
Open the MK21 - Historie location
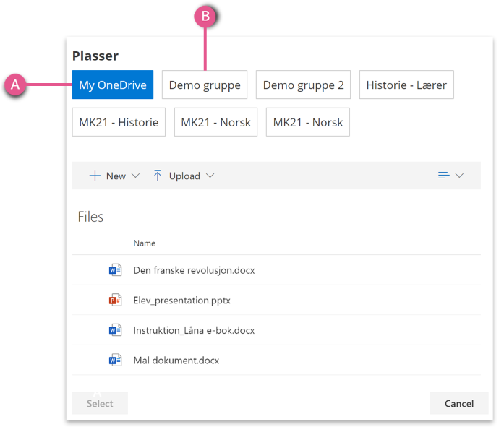119,122
